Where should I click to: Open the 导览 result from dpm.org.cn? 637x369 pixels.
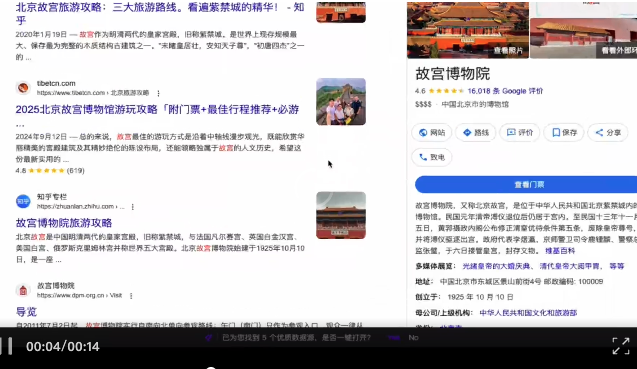[x=26, y=312]
